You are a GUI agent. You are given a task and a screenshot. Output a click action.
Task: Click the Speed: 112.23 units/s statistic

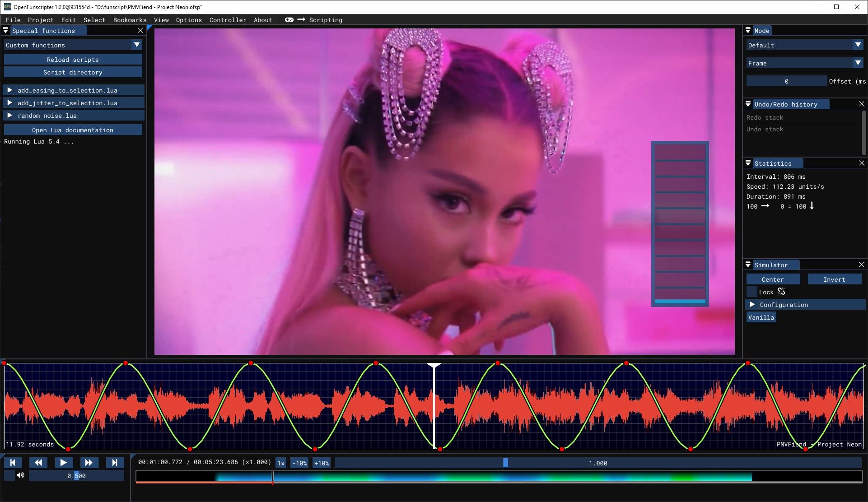[x=785, y=186]
